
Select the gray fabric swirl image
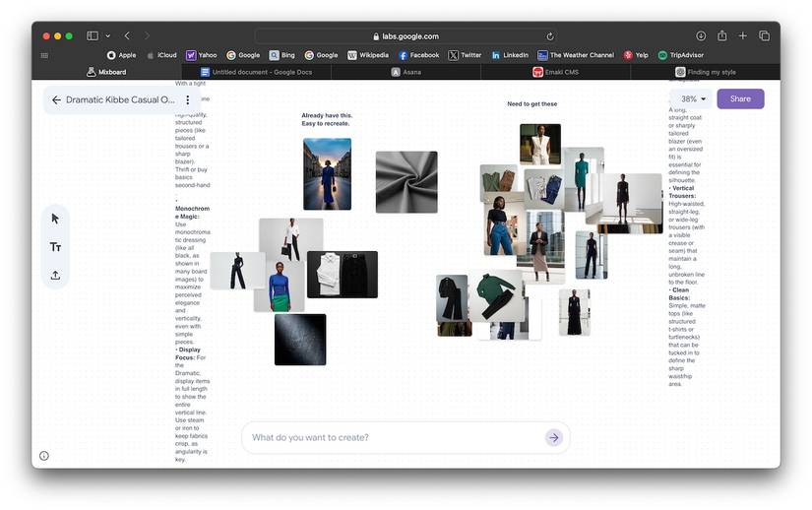coord(406,182)
